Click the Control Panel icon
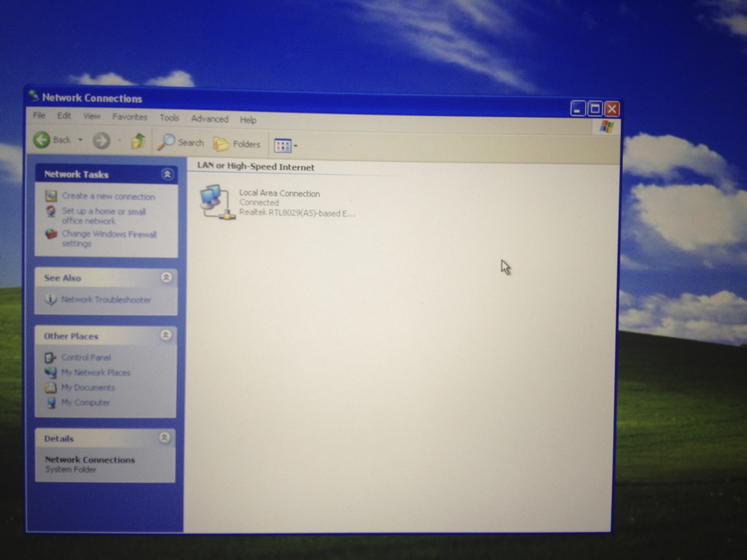 pyautogui.click(x=50, y=357)
